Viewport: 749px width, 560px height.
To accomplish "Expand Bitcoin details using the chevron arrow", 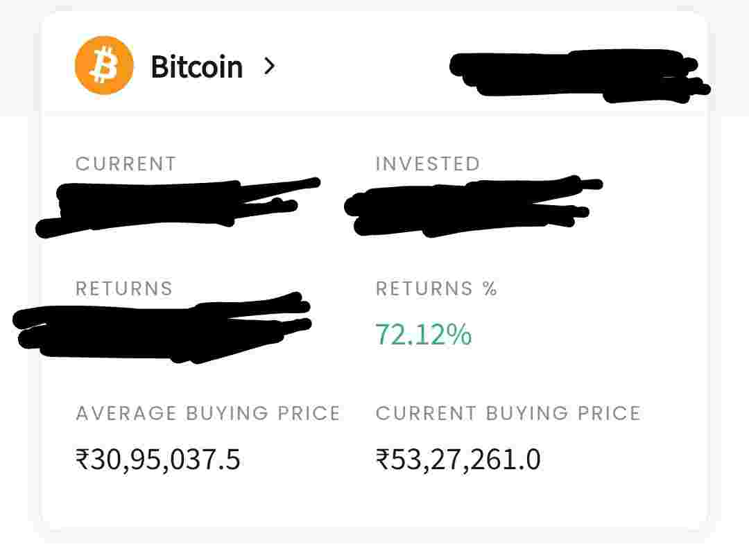I will (x=269, y=67).
